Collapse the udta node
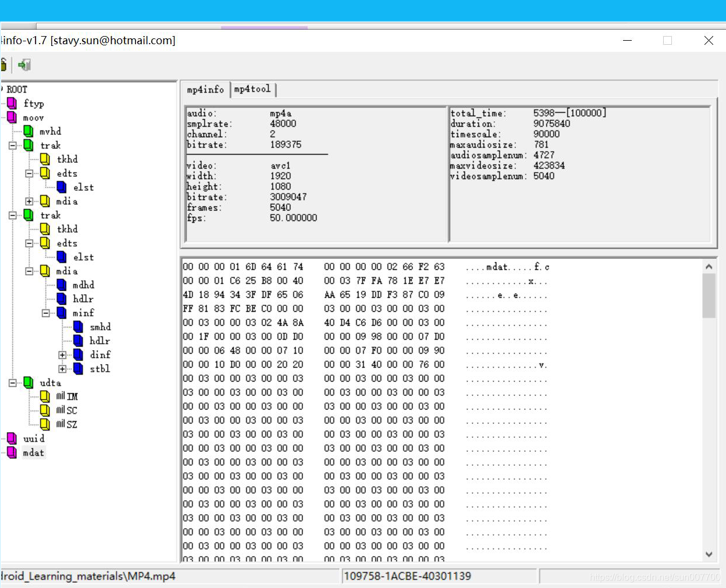Viewport: 726px width, 588px height. coord(13,383)
